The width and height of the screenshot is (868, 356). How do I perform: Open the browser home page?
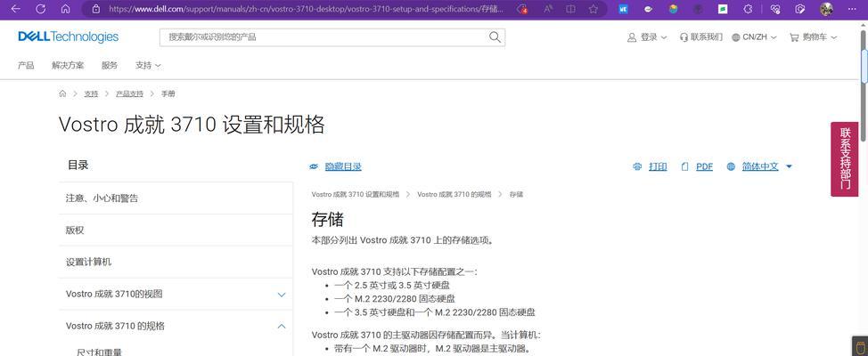pyautogui.click(x=65, y=9)
